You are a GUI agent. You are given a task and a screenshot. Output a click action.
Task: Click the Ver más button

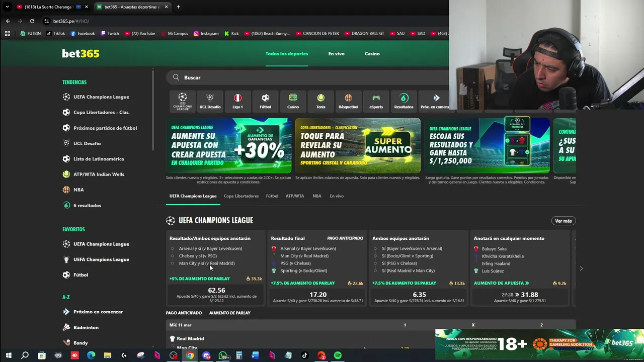click(x=563, y=221)
